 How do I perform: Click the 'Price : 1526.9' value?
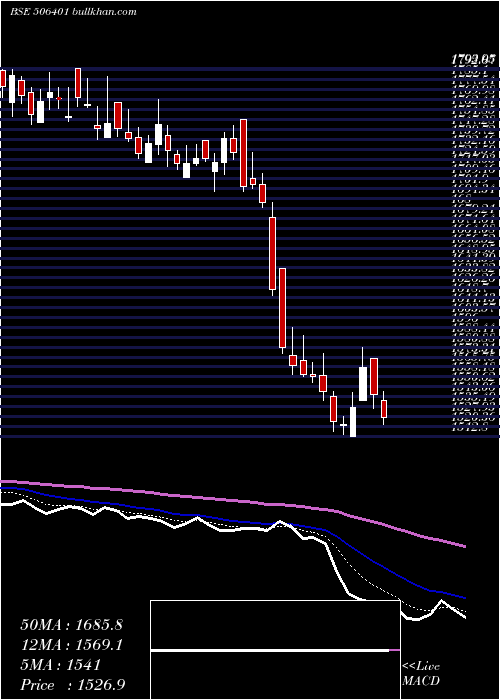pos(73,685)
